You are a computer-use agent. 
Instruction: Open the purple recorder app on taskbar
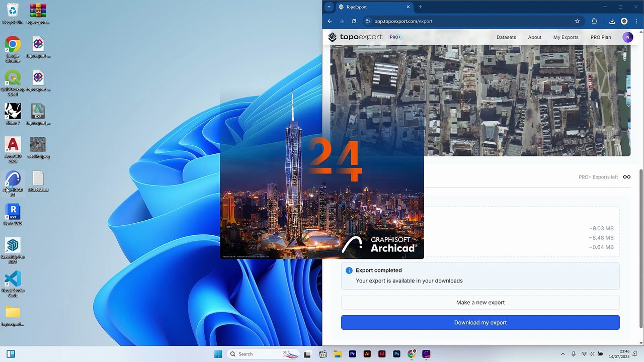click(x=426, y=354)
